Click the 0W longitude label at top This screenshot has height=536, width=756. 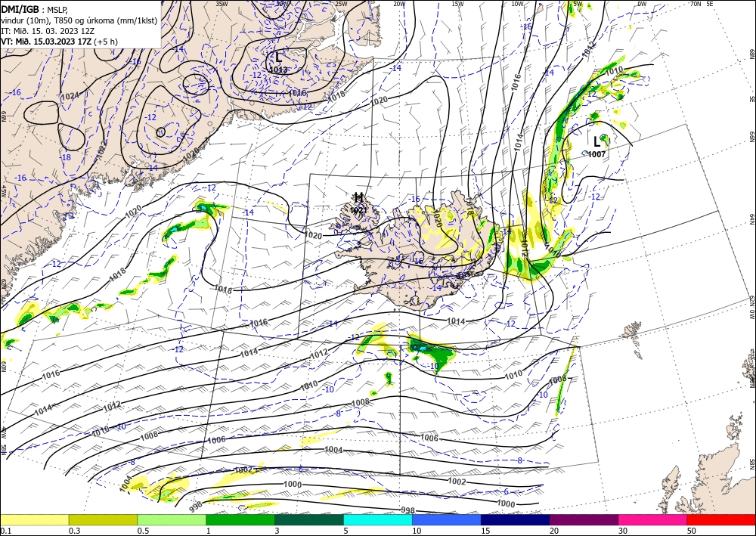pos(642,4)
